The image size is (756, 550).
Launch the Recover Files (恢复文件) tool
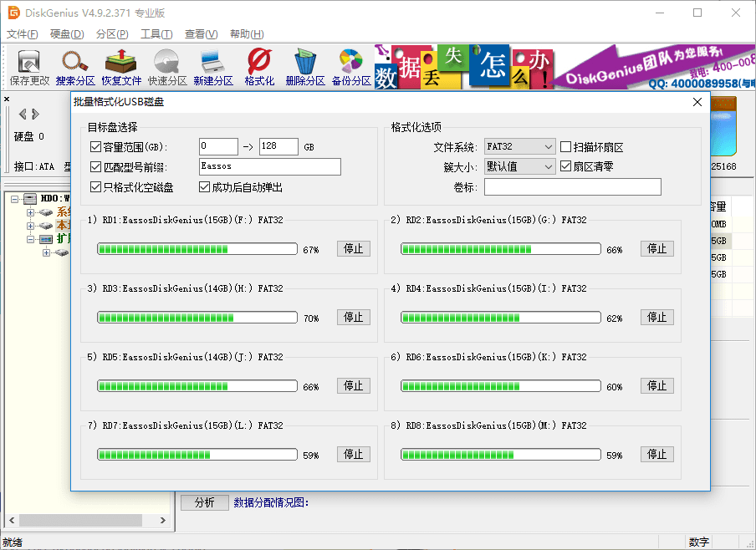coord(121,67)
